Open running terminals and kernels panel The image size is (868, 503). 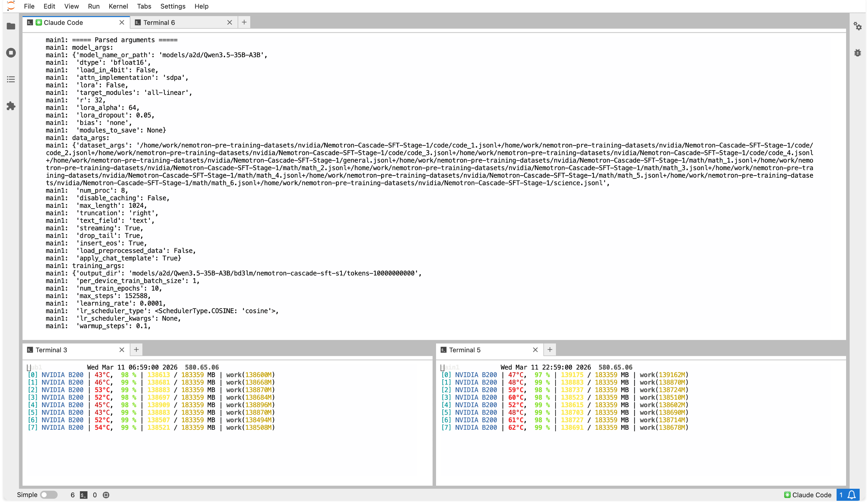[11, 53]
